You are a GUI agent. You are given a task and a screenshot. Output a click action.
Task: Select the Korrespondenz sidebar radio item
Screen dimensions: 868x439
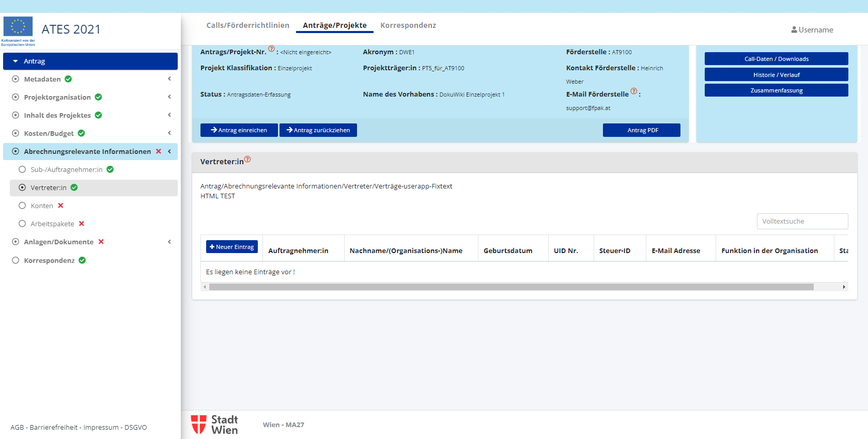click(16, 260)
